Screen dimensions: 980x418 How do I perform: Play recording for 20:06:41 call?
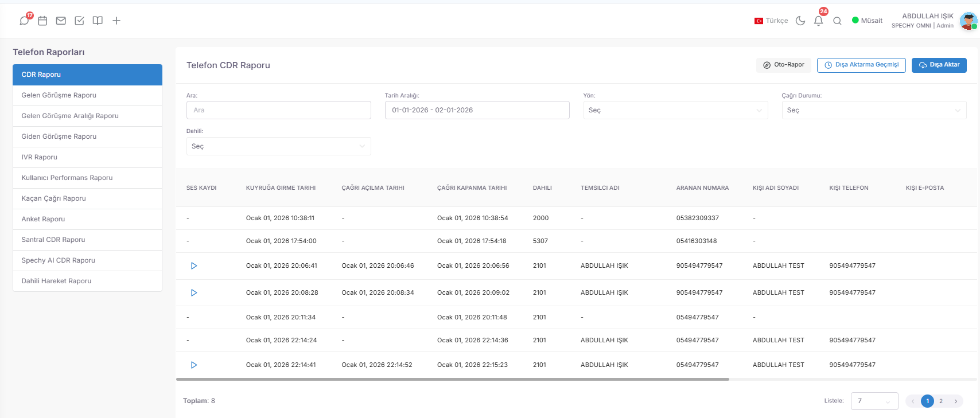[194, 265]
